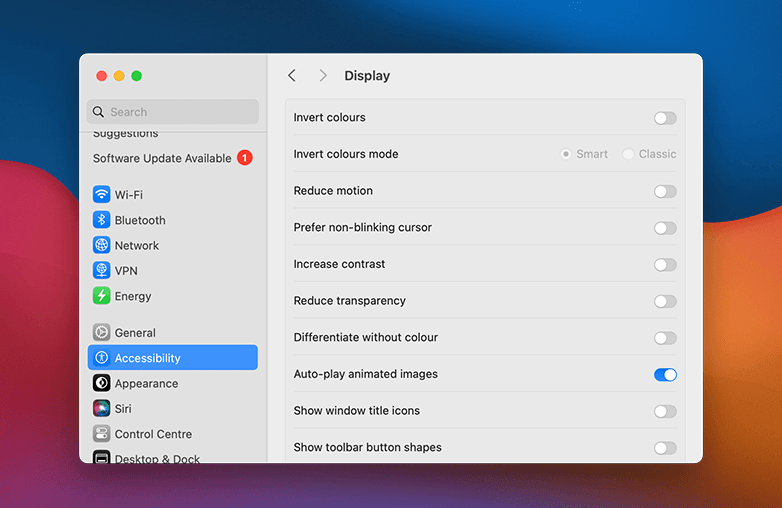
Task: Select the Accessibility label in the sidebar
Action: pyautogui.click(x=148, y=358)
